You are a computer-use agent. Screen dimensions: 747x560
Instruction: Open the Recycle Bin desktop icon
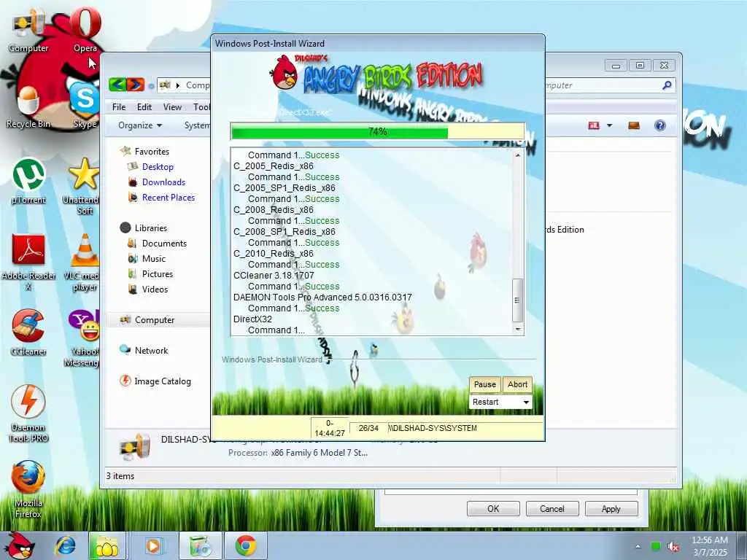(28, 107)
